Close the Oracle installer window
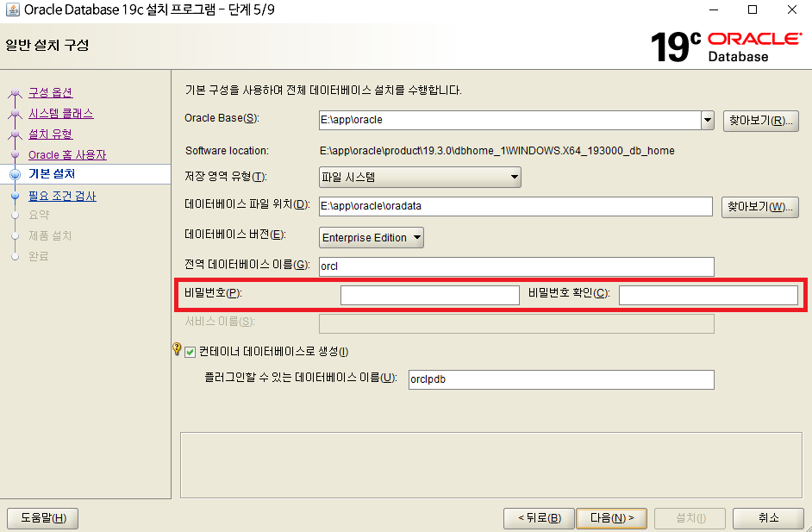 (x=792, y=9)
